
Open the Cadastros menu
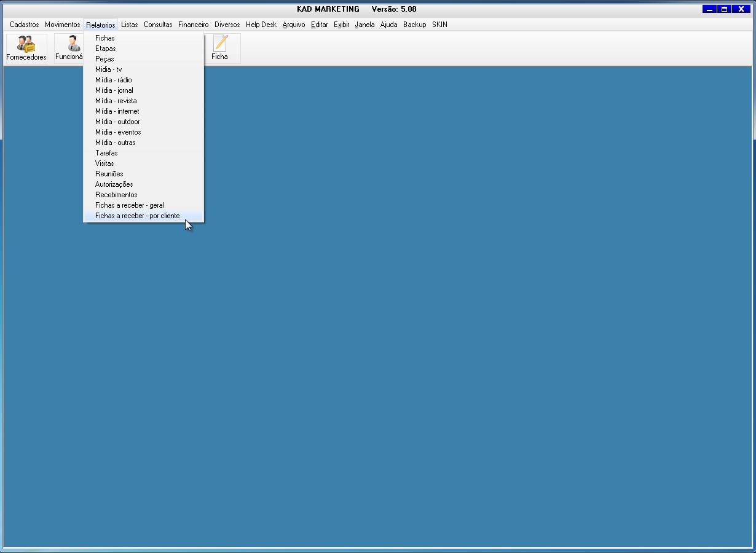[25, 25]
